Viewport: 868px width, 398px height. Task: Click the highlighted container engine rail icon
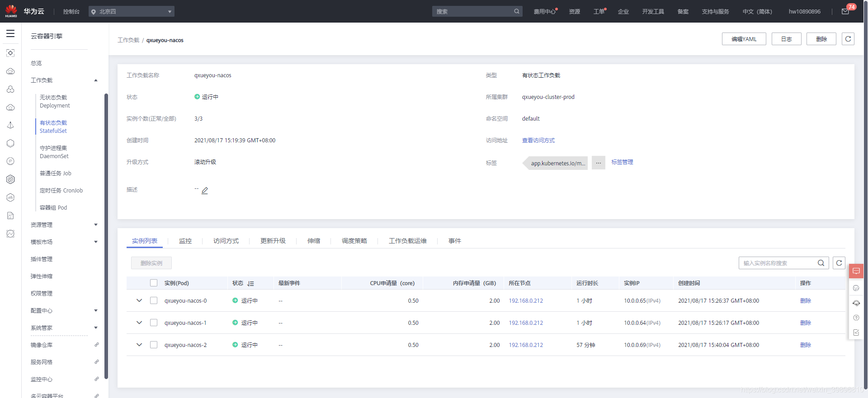(10, 179)
